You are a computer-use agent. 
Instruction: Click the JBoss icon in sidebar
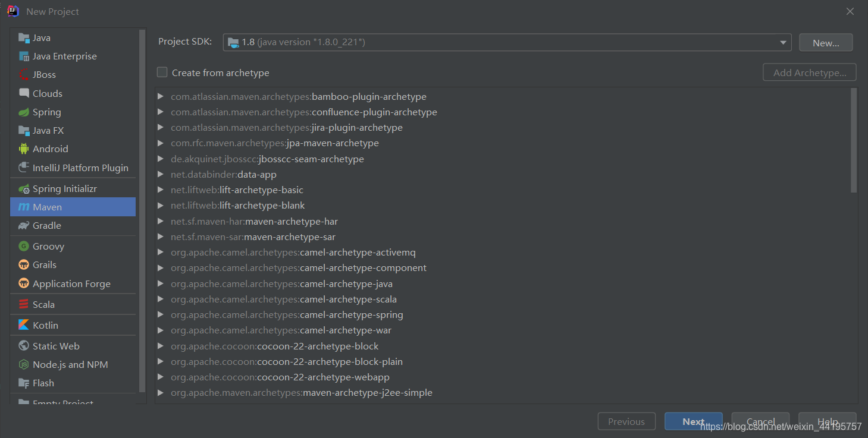(24, 75)
